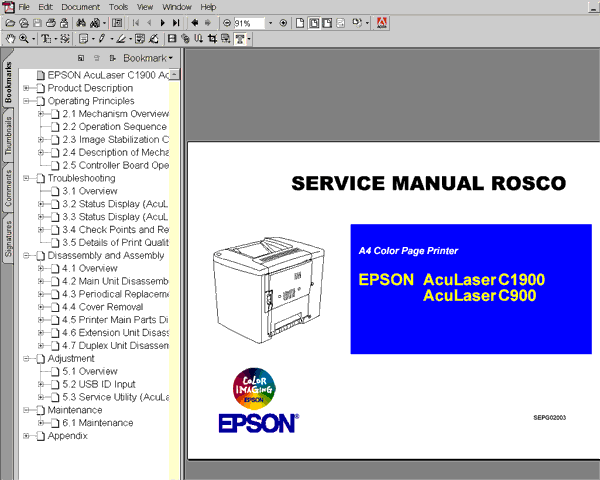Select the Pencil tool

click(x=102, y=39)
